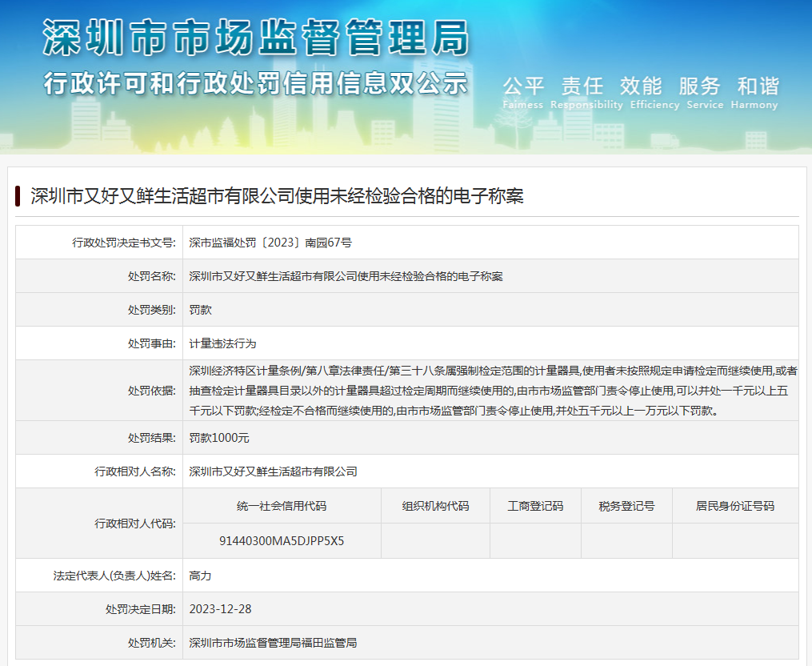Select authority 深圳市市场监督管理局福田监管局

click(x=273, y=644)
